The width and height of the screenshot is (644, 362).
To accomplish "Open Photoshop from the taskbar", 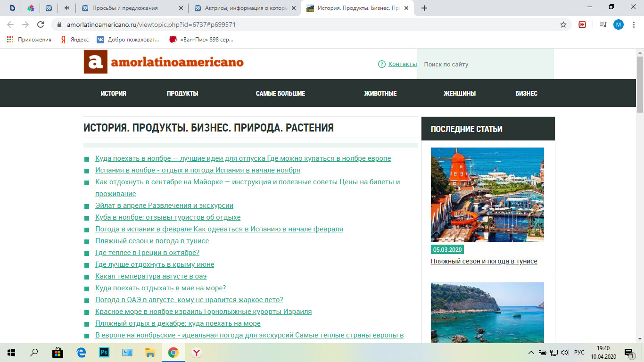I will 104,352.
